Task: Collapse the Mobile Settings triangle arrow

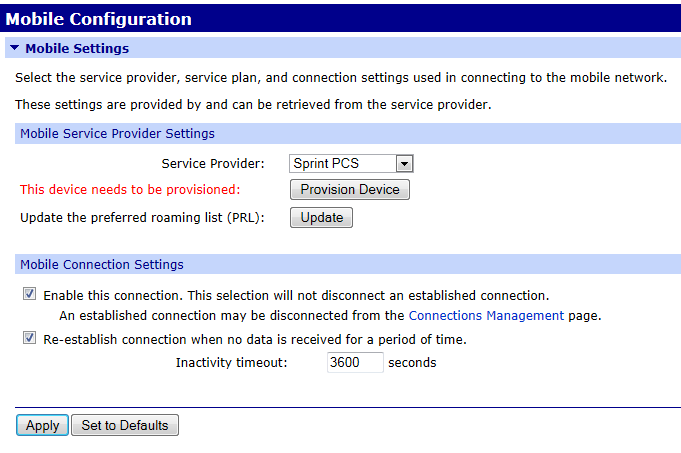Action: pyautogui.click(x=13, y=48)
